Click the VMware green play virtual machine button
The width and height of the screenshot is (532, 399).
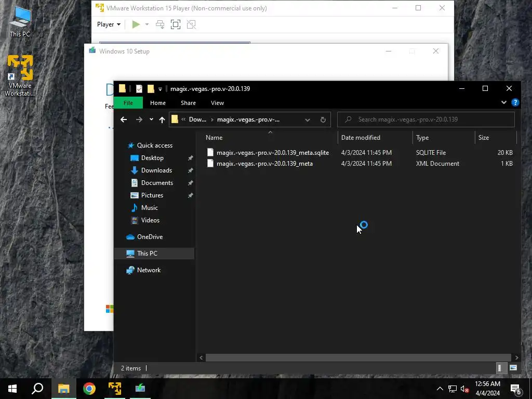tap(136, 24)
